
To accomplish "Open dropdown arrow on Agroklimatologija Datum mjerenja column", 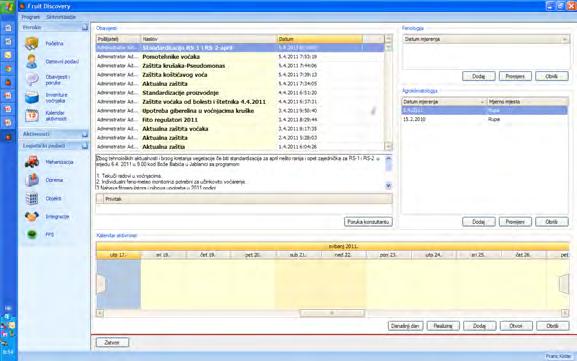I will [482, 102].
